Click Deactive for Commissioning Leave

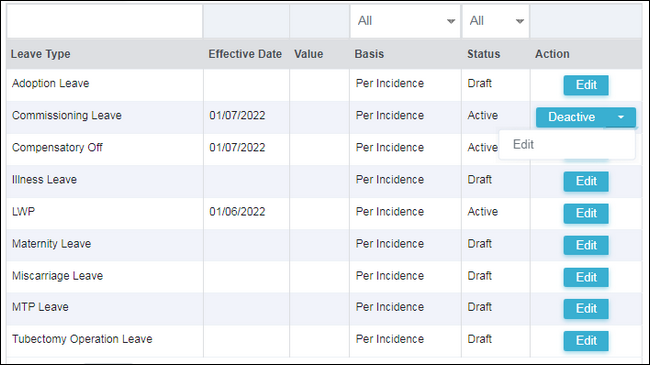pos(571,117)
